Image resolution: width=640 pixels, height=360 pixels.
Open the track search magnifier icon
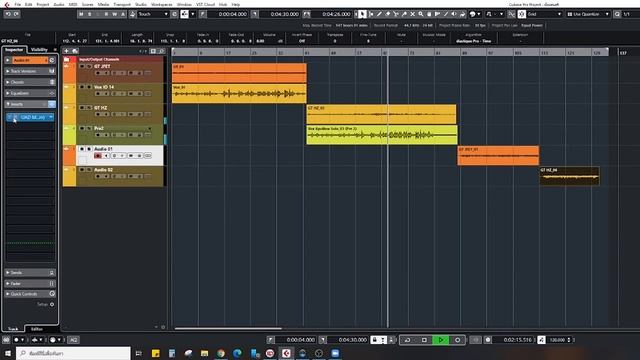point(161,51)
